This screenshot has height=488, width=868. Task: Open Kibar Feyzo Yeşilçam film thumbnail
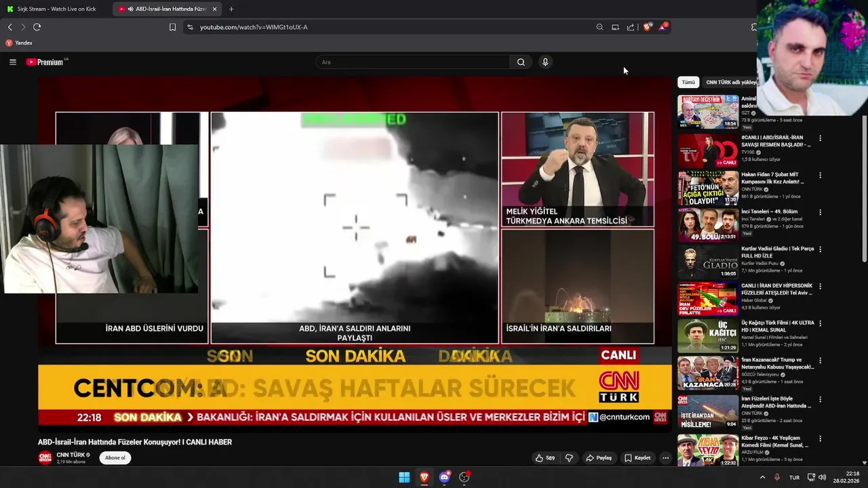[x=708, y=450]
